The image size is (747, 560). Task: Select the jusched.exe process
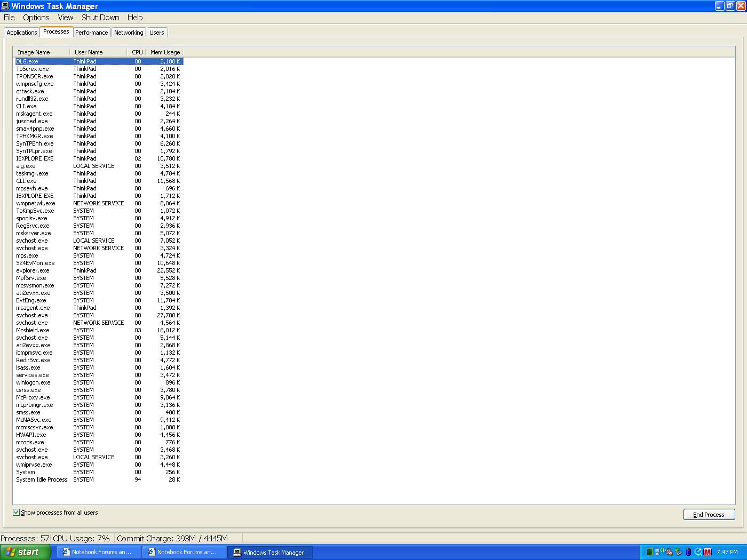point(99,121)
